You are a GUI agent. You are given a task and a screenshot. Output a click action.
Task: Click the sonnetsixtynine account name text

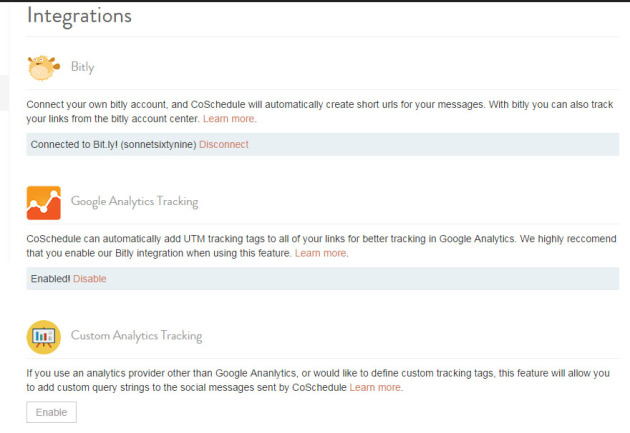pyautogui.click(x=159, y=145)
